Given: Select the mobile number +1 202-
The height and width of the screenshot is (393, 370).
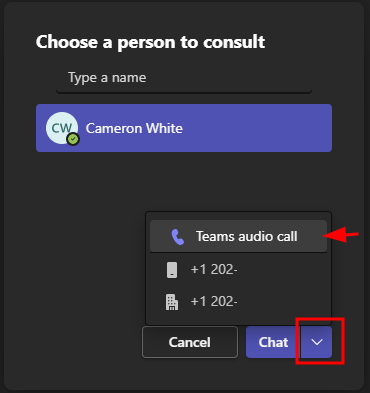Looking at the screenshot, I should pyautogui.click(x=238, y=270).
